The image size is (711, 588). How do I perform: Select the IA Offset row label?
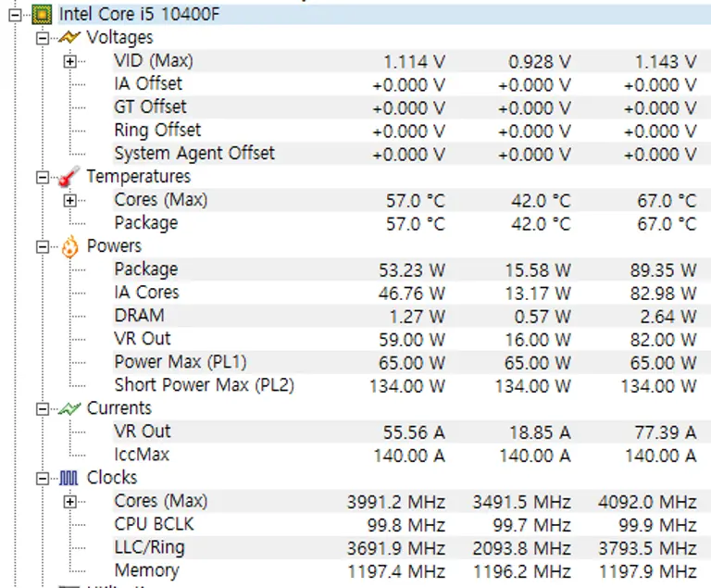pos(148,84)
